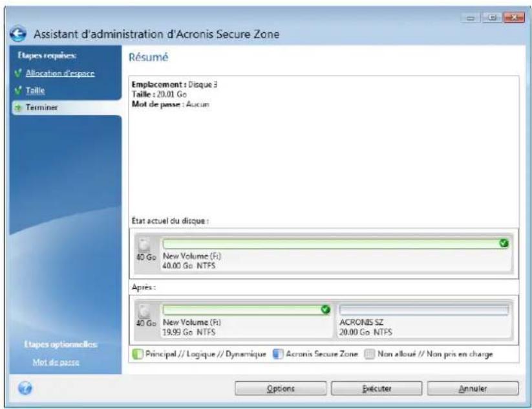The image size is (532, 409).
Task: Go back to the Taille step
Action: [36, 91]
